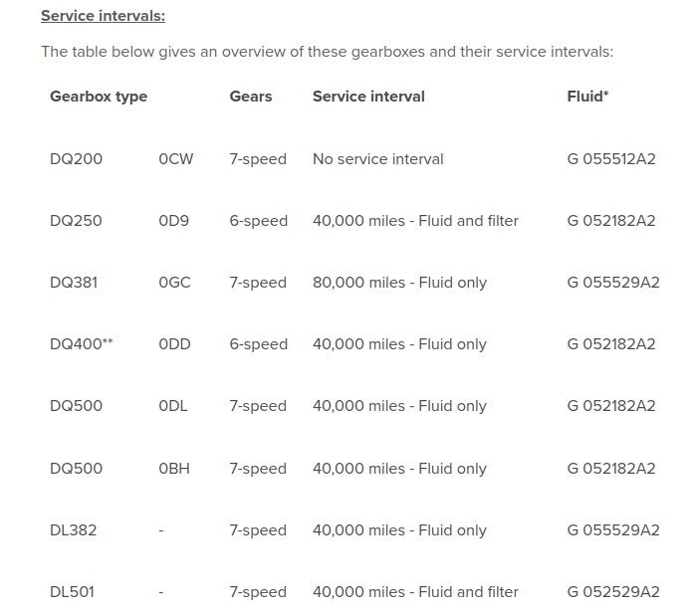696x616 pixels.
Task: Select the DQ381 gearbox cell
Action: pyautogui.click(x=74, y=282)
